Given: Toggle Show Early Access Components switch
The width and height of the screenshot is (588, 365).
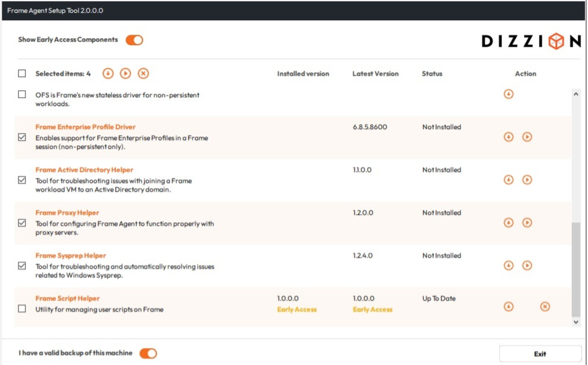Looking at the screenshot, I should (134, 40).
